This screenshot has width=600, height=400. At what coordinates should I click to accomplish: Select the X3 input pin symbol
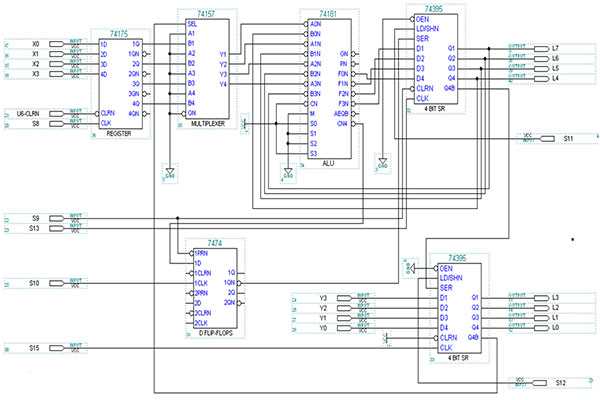(57, 74)
